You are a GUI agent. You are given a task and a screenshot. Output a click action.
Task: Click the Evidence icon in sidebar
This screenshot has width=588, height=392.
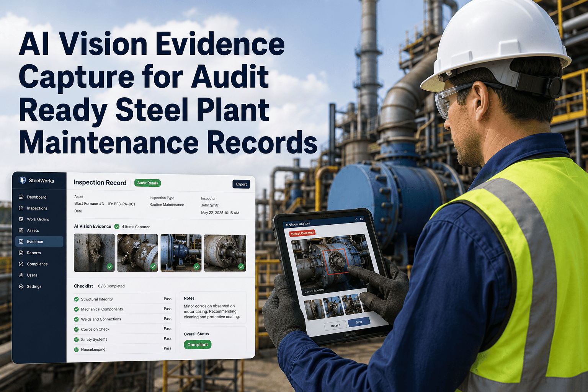coord(21,242)
